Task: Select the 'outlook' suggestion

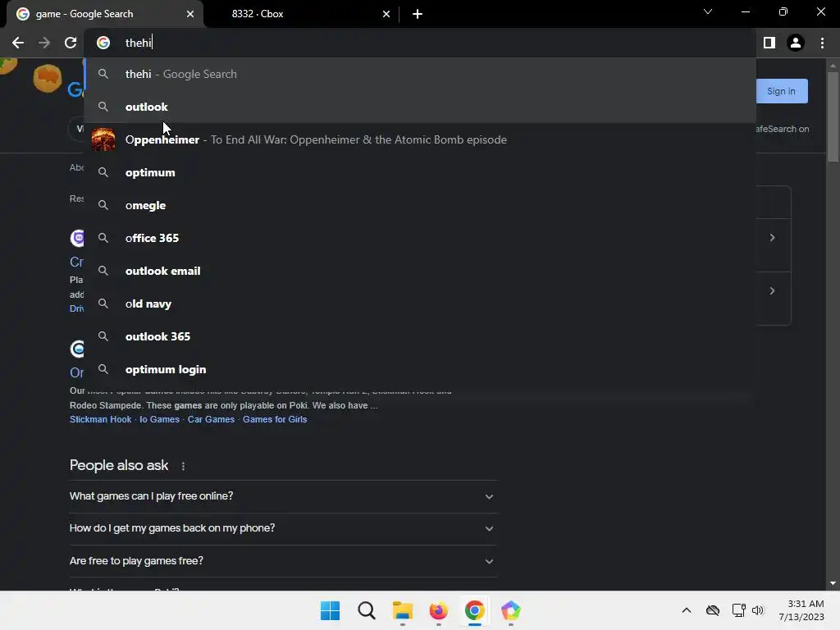Action: 420,107
